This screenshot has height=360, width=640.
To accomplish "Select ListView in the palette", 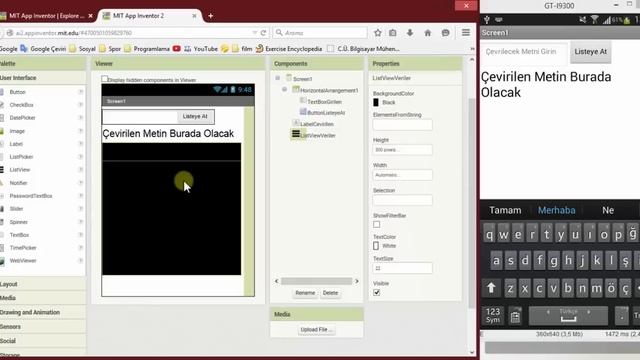I will tap(20, 170).
